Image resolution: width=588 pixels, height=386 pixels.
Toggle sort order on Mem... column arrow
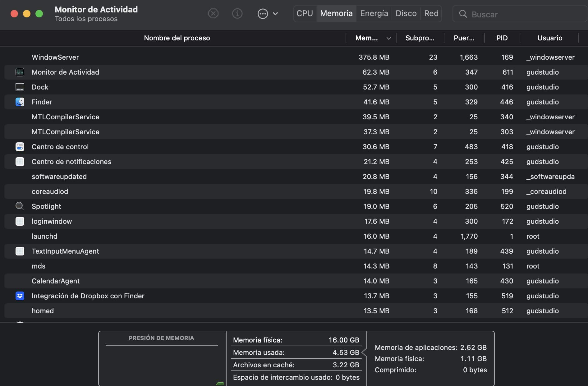388,38
